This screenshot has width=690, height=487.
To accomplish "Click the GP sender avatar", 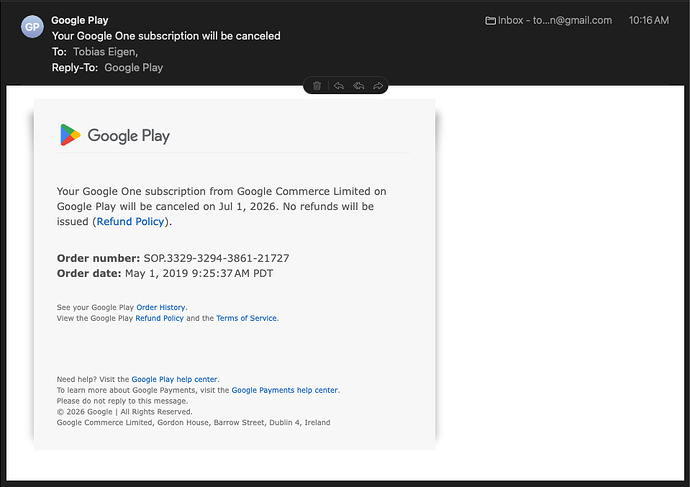I will click(32, 27).
